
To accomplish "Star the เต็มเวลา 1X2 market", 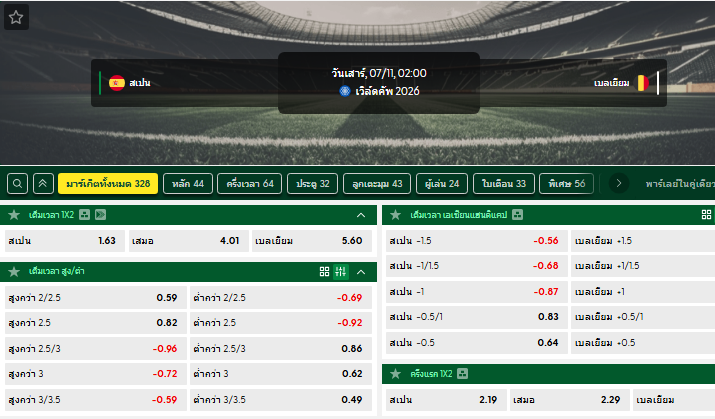I will pos(14,215).
